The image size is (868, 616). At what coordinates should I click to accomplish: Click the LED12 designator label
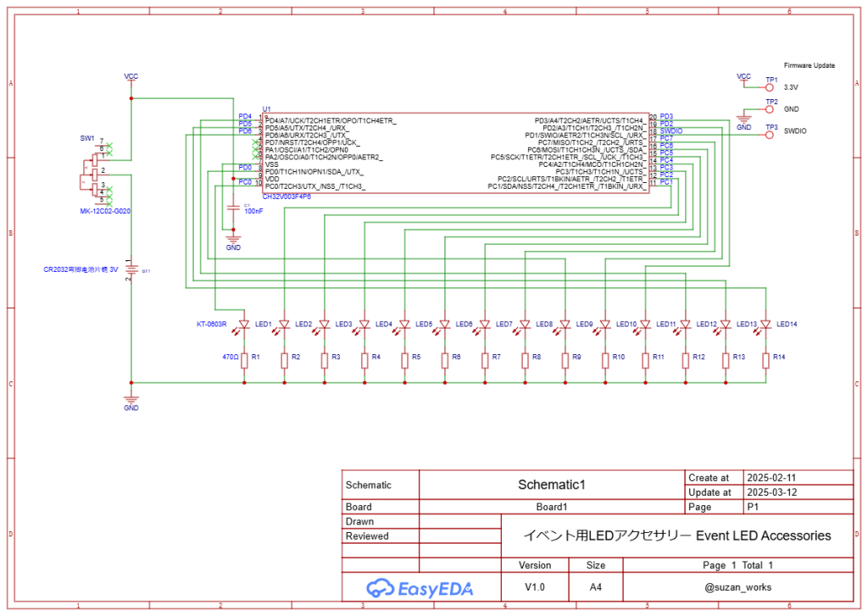coord(706,325)
